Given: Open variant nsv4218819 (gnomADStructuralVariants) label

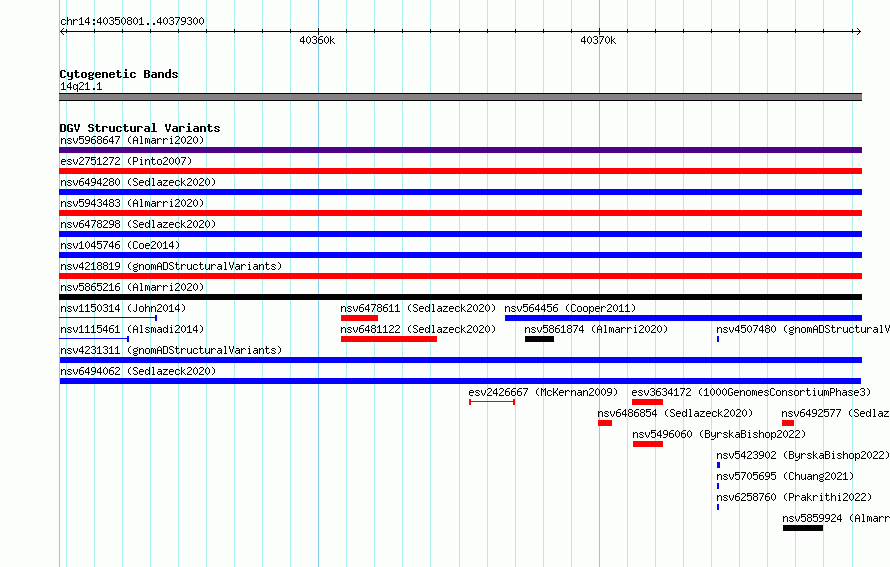Looking at the screenshot, I should pos(171,266).
